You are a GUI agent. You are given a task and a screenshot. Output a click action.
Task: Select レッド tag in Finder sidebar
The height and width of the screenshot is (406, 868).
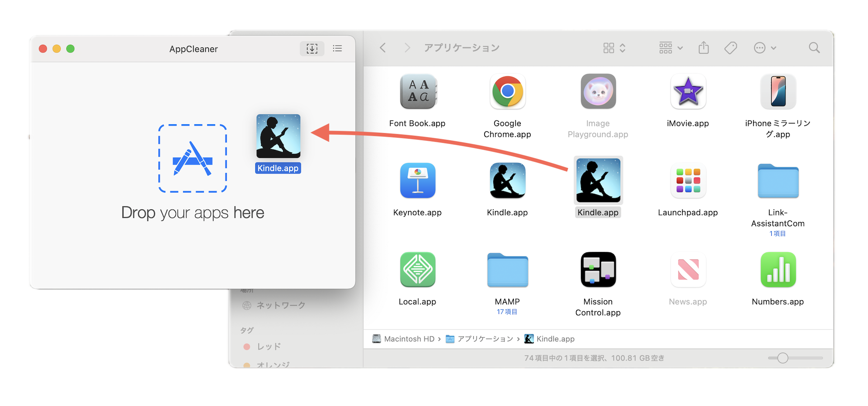[x=262, y=346]
